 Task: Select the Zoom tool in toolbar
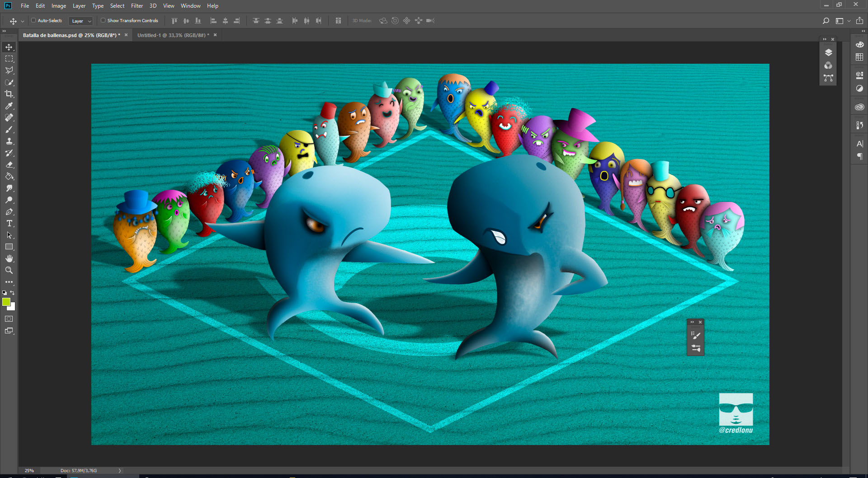click(9, 270)
